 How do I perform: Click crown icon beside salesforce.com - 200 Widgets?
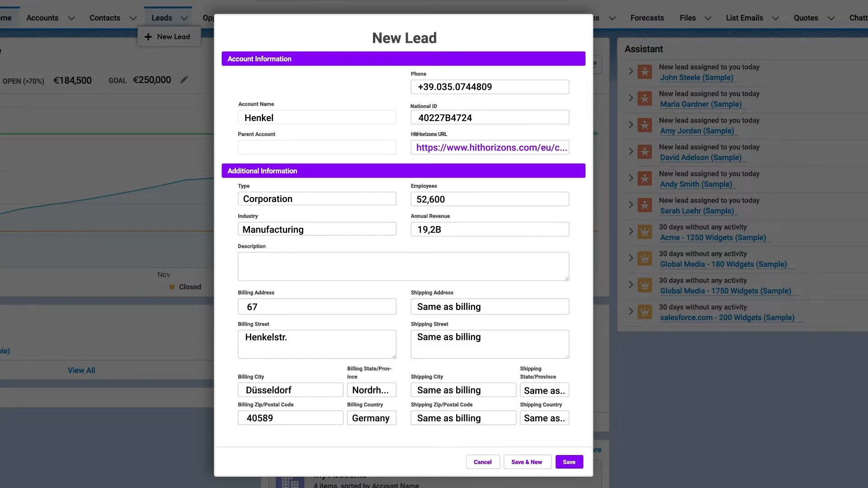click(x=645, y=312)
